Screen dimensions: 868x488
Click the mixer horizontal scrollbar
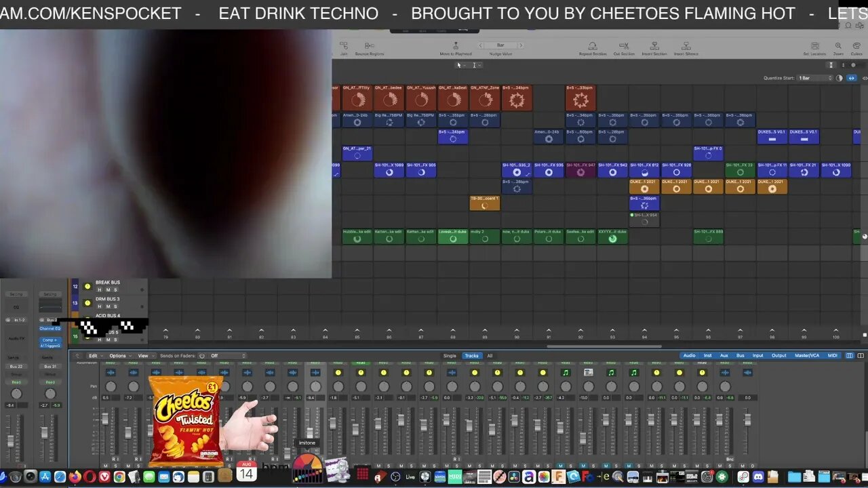pos(604,346)
